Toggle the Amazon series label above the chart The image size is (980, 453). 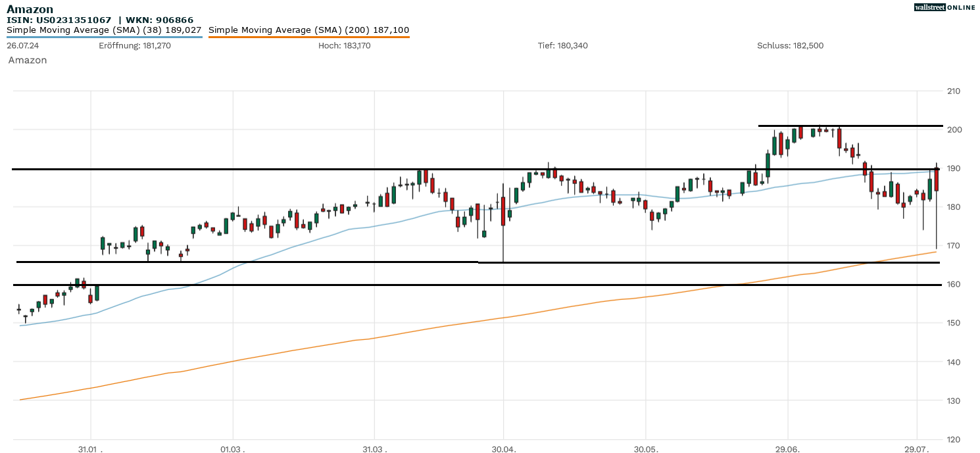(27, 60)
